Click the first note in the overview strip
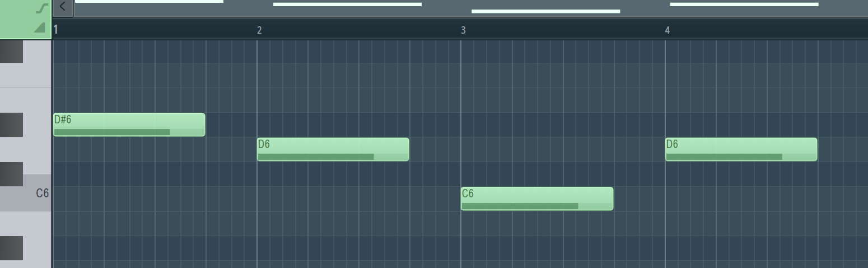 [149, 2]
